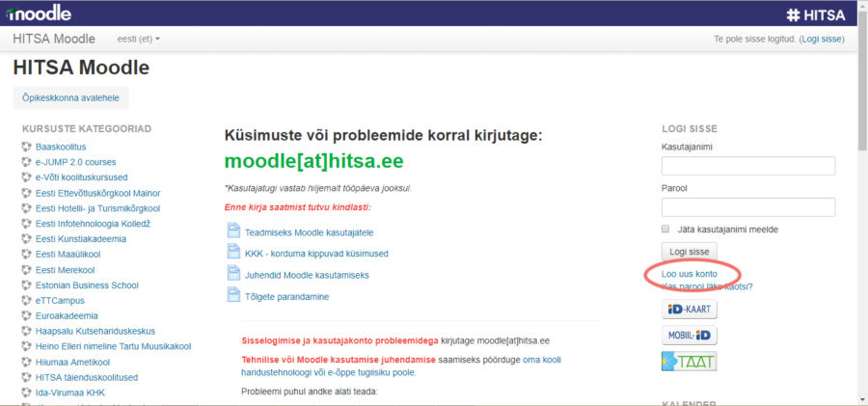Click the KKK korduma kippuvad küsimused icon
This screenshot has height=406, width=868.
(x=233, y=251)
